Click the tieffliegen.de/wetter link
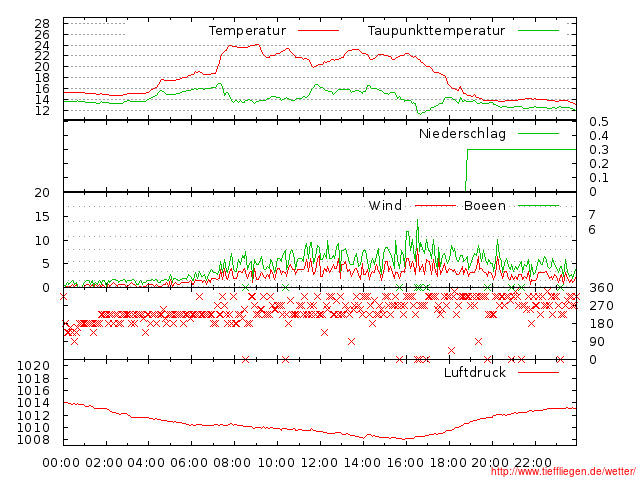640x480 pixels. [x=563, y=472]
